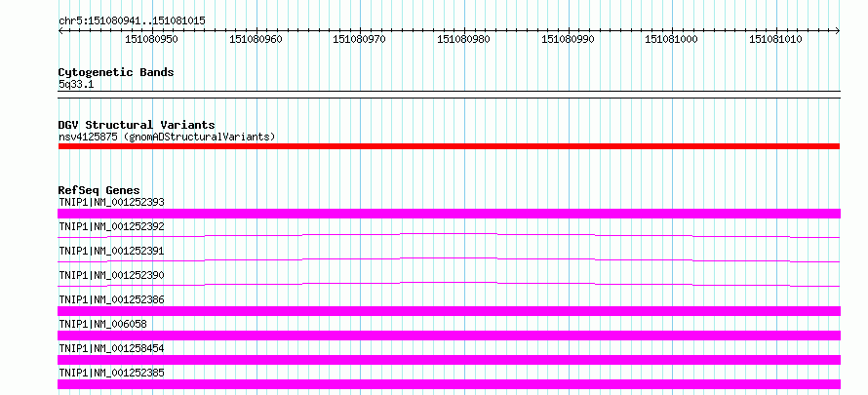Click the TNIP1|NM_006058 magenta exon bar

(449, 336)
